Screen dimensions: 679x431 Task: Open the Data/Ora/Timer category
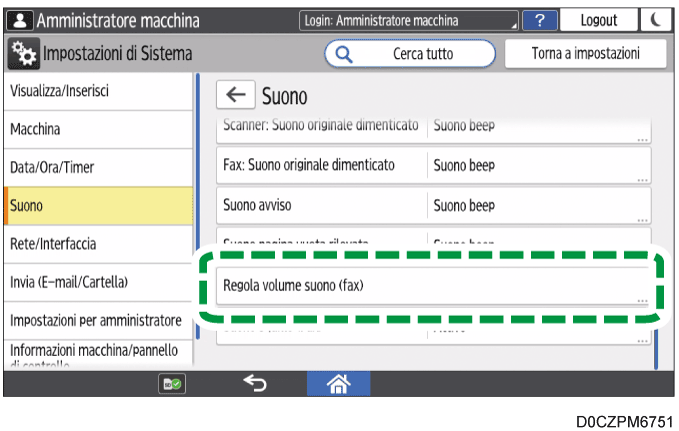[96, 167]
